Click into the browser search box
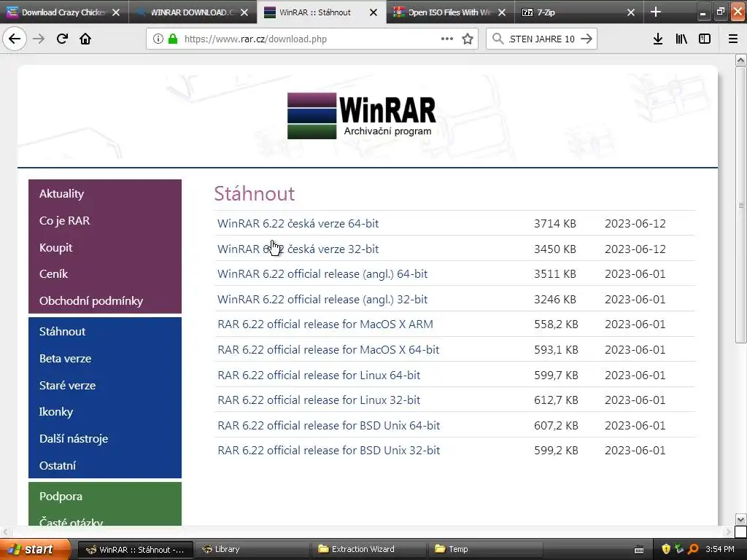This screenshot has width=747, height=560. click(x=541, y=39)
